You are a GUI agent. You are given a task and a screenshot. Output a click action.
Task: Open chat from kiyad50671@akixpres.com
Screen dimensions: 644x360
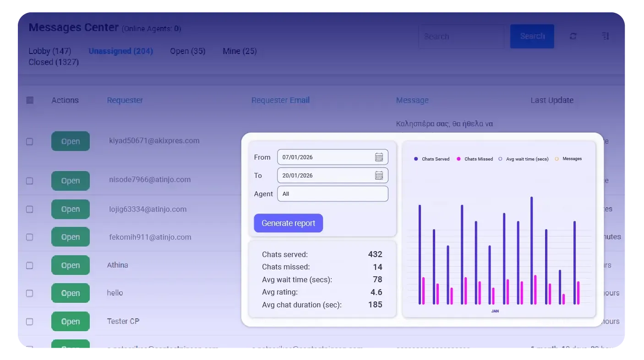tap(71, 141)
